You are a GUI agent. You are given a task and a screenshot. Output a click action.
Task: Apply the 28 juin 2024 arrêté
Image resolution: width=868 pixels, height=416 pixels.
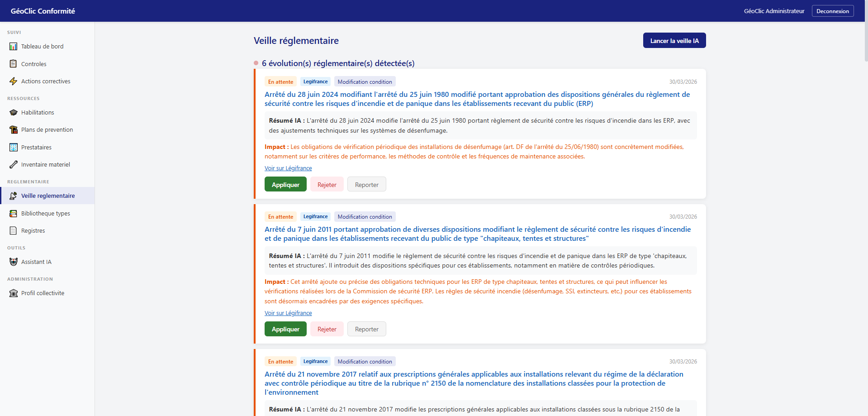click(285, 185)
